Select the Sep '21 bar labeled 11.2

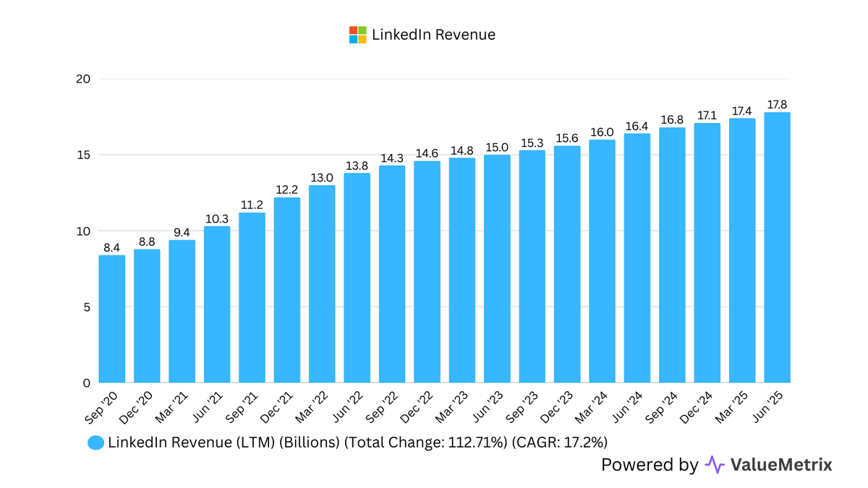click(252, 298)
